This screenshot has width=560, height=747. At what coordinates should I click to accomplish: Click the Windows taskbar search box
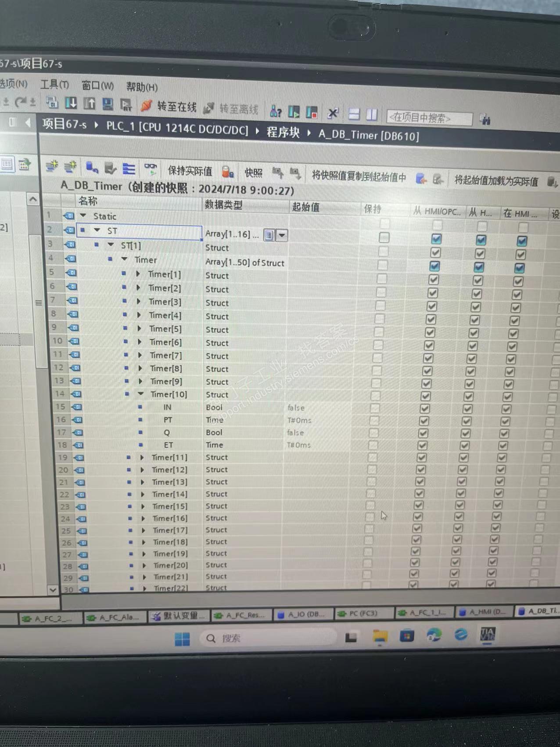pyautogui.click(x=269, y=638)
